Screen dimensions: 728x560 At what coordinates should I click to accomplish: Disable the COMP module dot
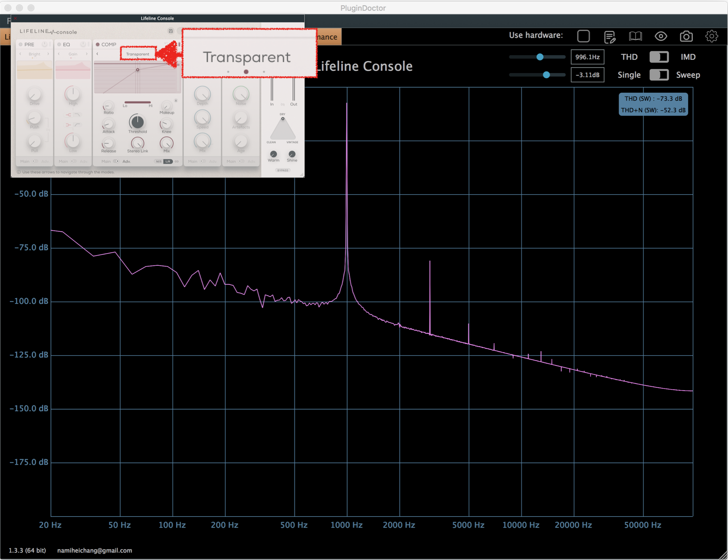98,44
